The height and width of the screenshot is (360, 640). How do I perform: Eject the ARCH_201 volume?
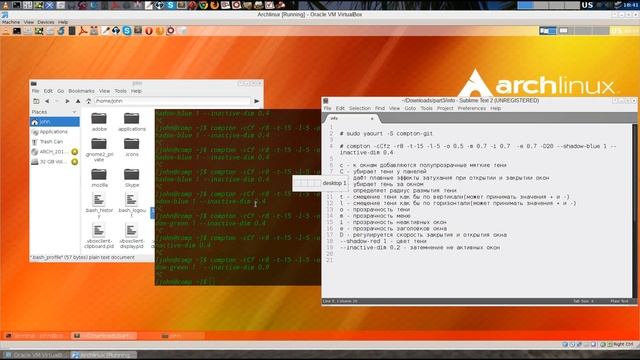(75, 152)
